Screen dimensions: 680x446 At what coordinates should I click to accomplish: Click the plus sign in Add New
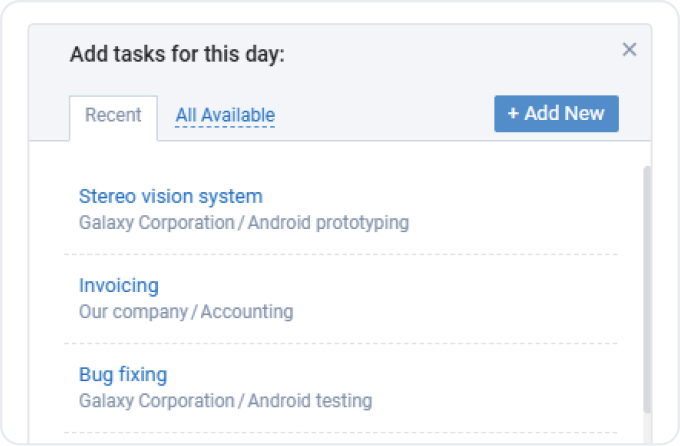(x=513, y=114)
